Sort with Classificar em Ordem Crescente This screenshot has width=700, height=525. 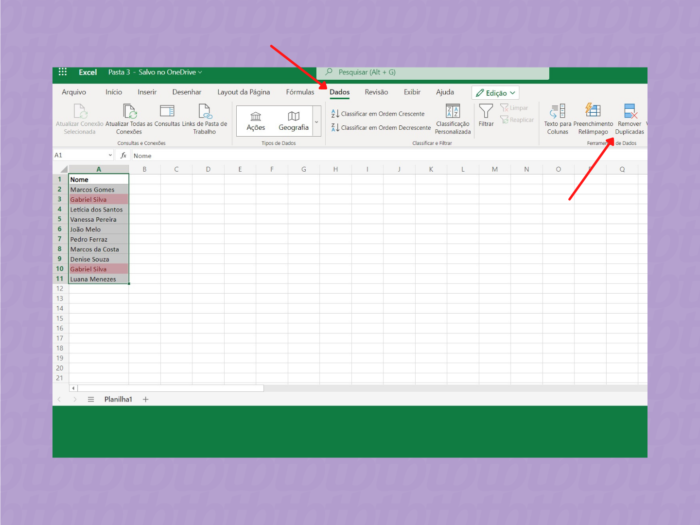click(x=378, y=114)
